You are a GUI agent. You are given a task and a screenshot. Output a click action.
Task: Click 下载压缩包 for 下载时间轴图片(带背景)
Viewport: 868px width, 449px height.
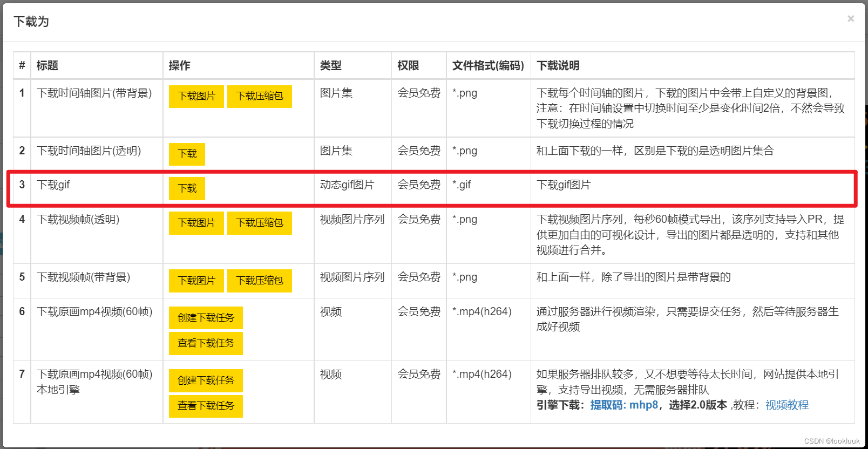coord(260,96)
